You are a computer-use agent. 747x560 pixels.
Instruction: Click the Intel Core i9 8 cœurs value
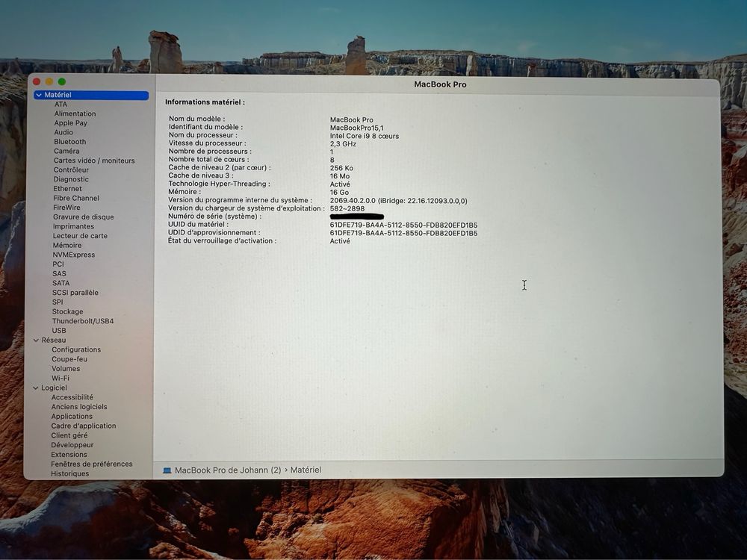point(365,136)
